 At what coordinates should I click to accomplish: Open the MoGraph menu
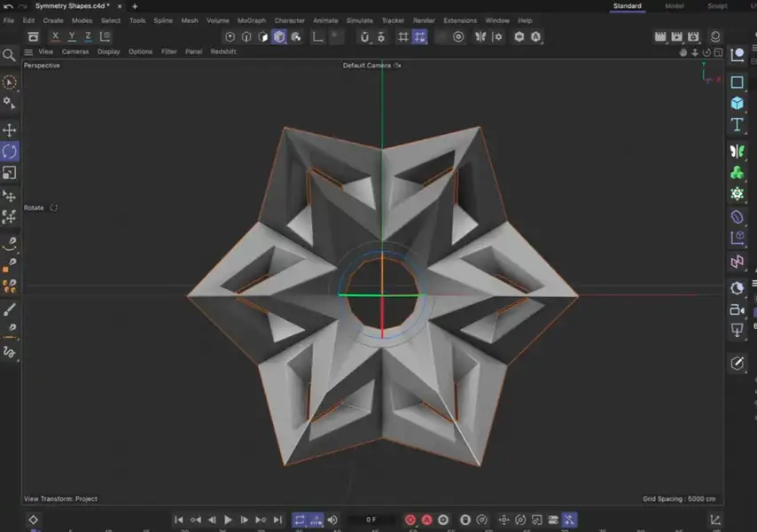coord(253,20)
